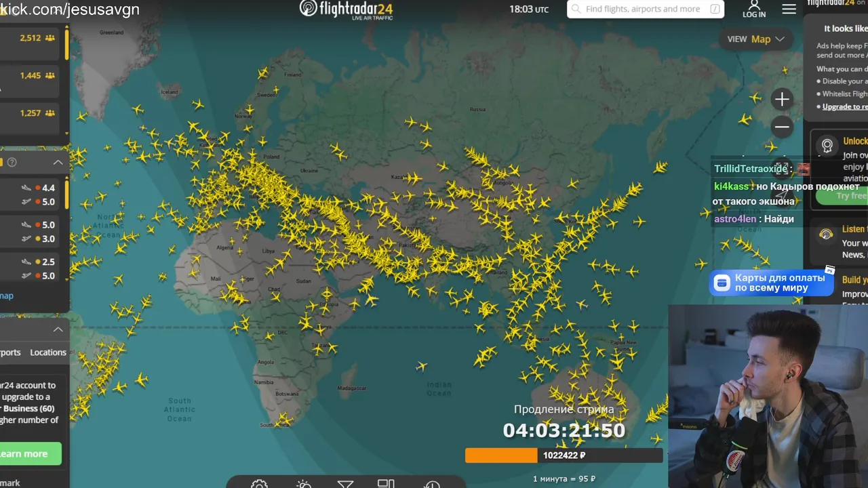
Task: Click the headphones Listen icon
Action: (x=826, y=234)
